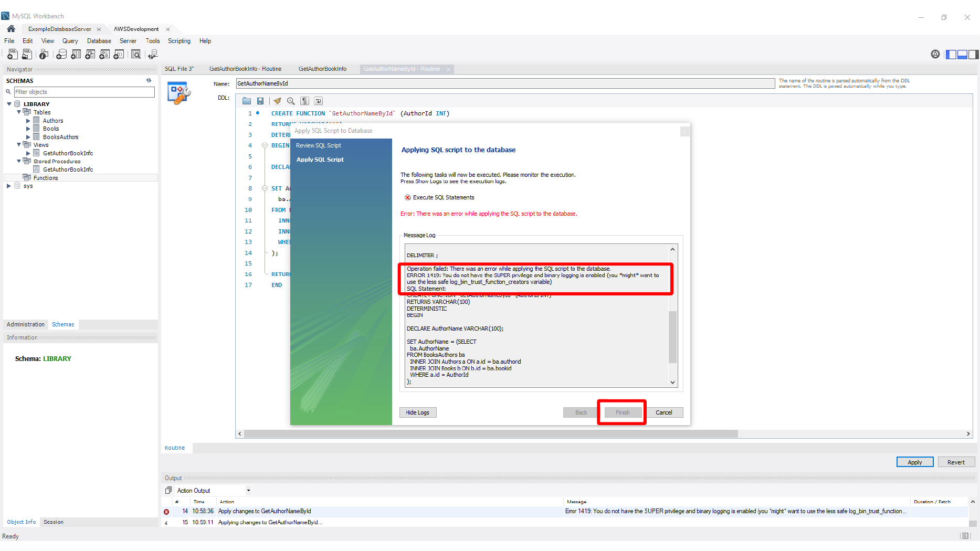
Task: Open the preferences gear icon
Action: click(935, 54)
